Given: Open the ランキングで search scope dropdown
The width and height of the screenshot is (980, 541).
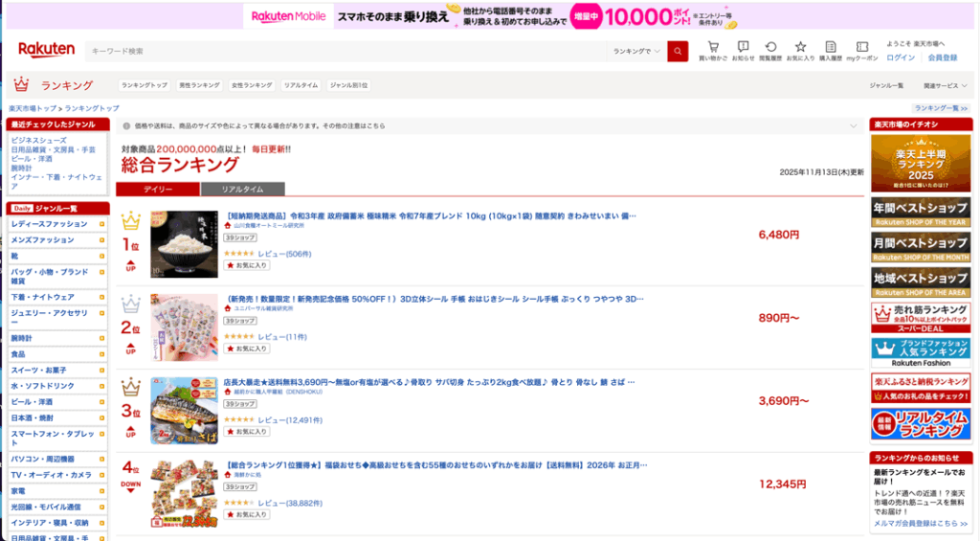Looking at the screenshot, I should pyautogui.click(x=636, y=51).
